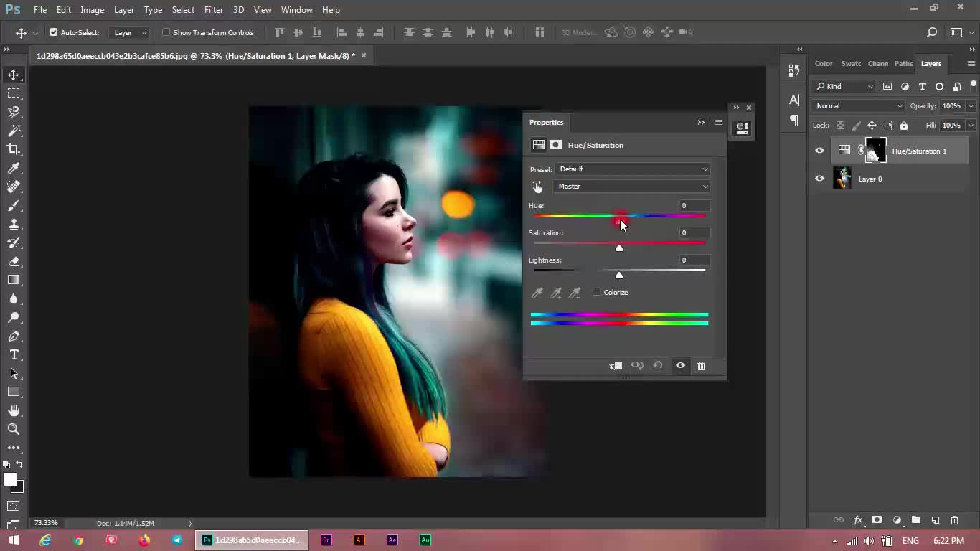Open the Filter menu

(x=213, y=10)
